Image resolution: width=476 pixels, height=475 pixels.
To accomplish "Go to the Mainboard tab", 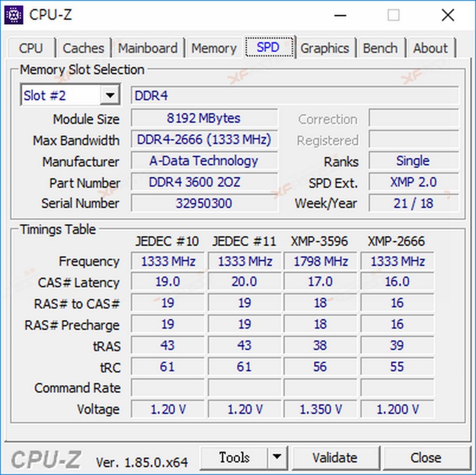I will [148, 48].
